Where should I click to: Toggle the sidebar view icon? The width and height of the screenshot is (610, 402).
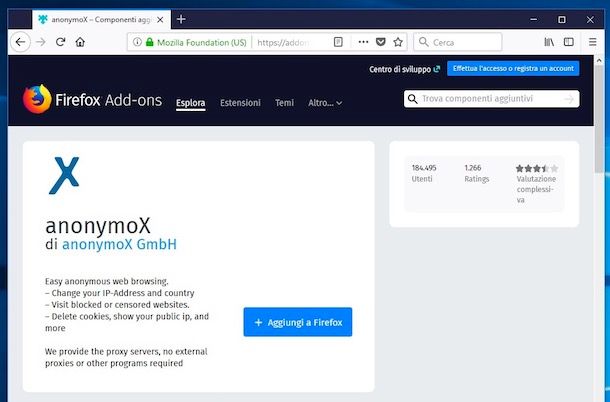pyautogui.click(x=569, y=42)
